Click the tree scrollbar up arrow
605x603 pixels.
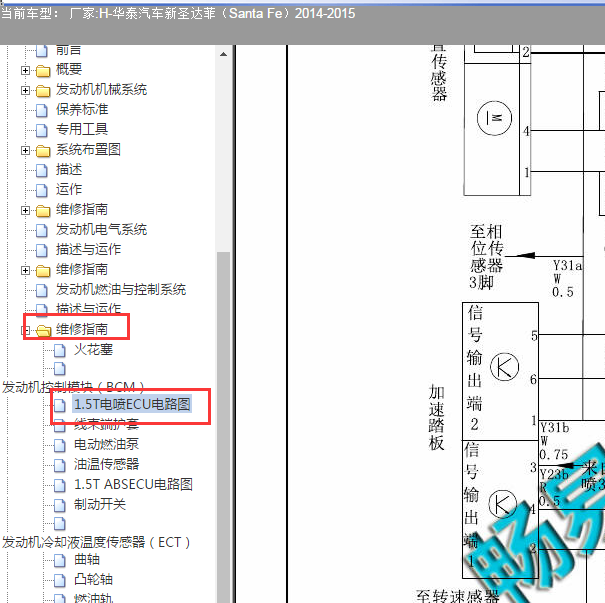[223, 54]
